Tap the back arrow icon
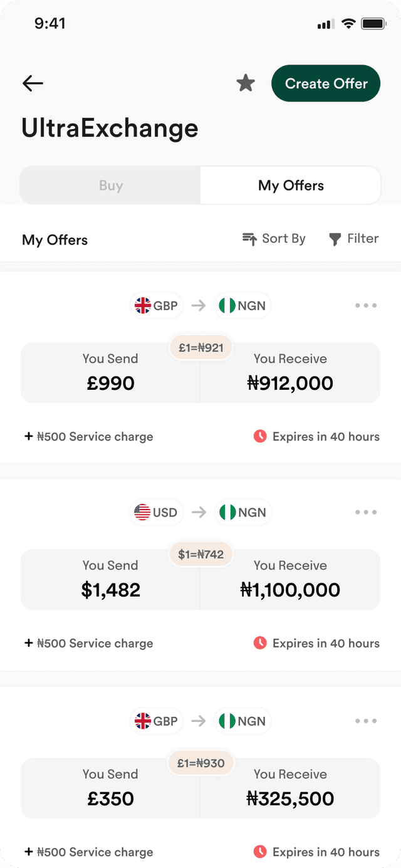This screenshot has height=868, width=401. point(33,83)
